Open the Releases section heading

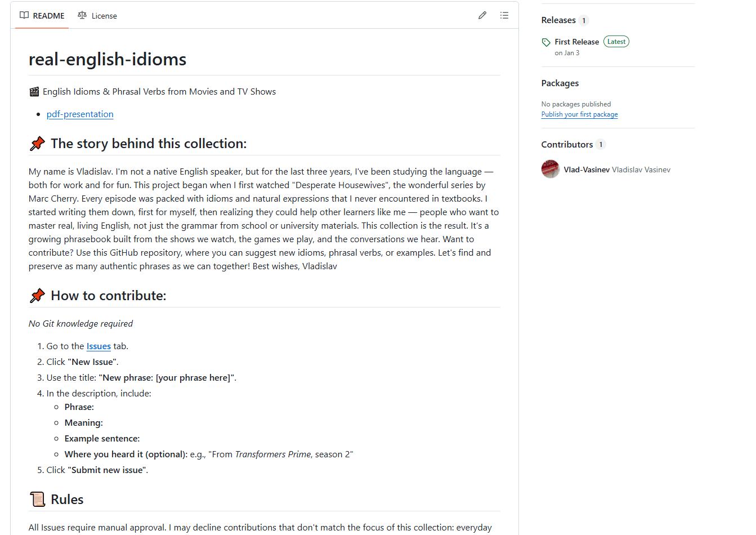pos(558,20)
